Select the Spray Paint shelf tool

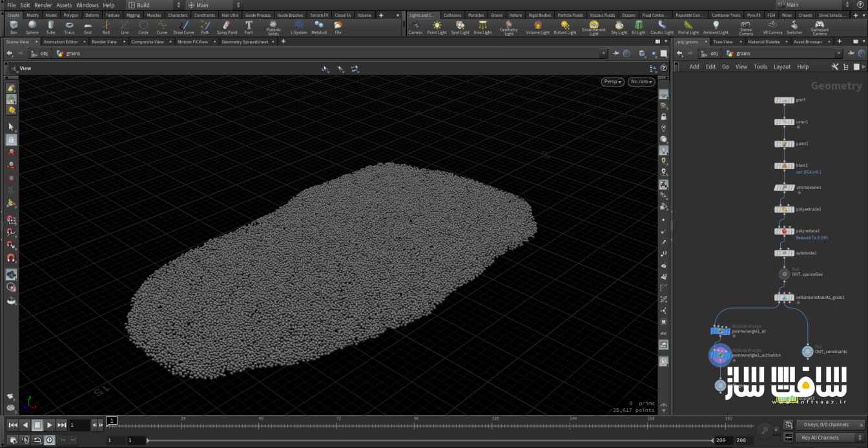pos(227,27)
